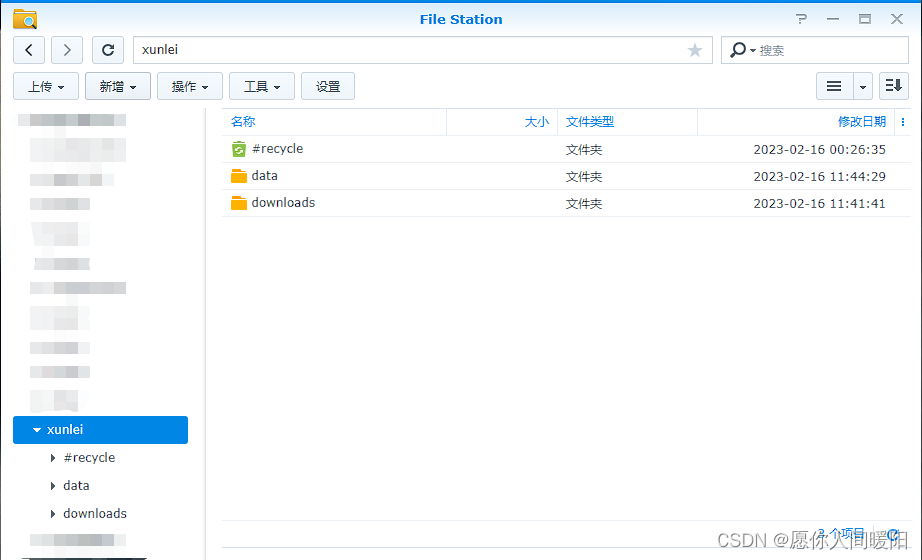
Task: Switch to list view mode
Action: [x=834, y=86]
